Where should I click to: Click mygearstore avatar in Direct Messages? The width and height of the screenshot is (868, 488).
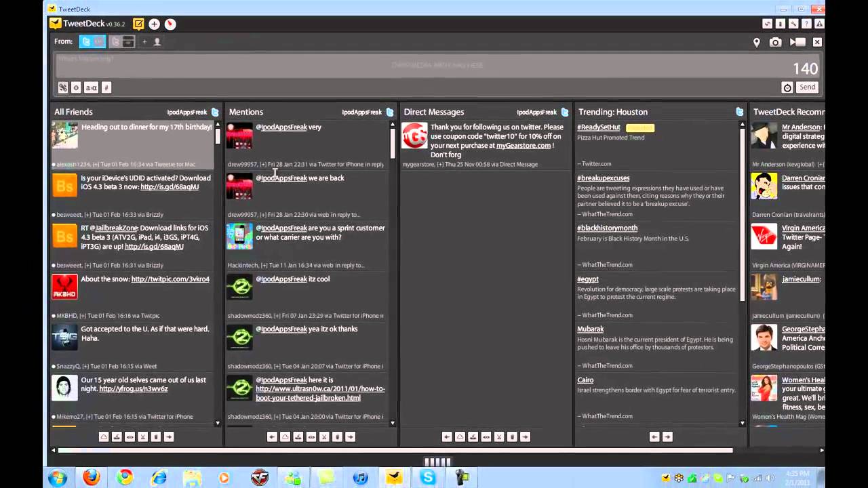coord(414,135)
